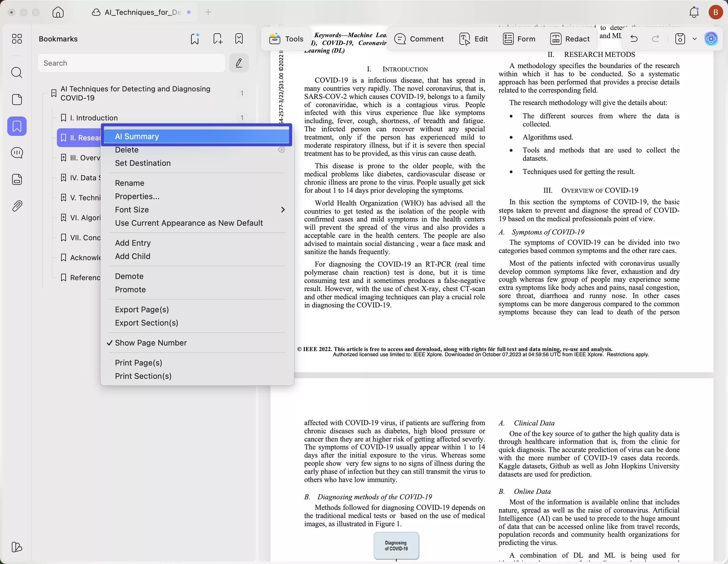Viewport: 728px width, 564px height.
Task: Click Set Destination for the bookmark
Action: click(x=142, y=163)
